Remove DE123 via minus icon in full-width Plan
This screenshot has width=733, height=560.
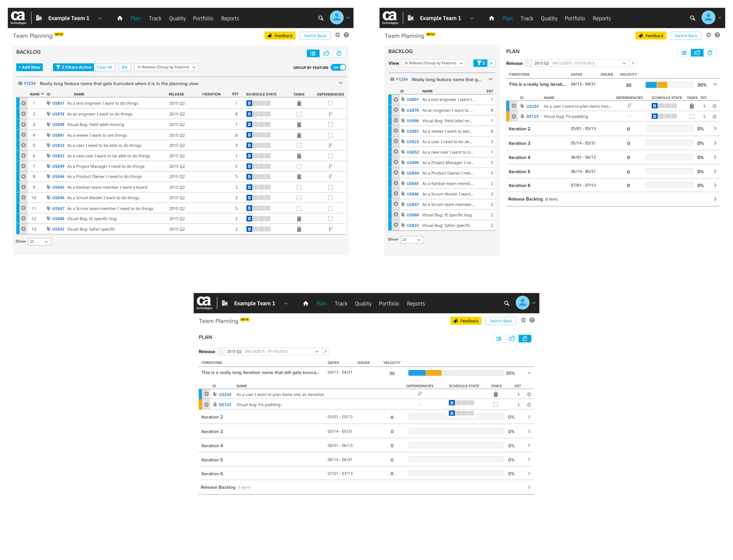[x=529, y=405]
